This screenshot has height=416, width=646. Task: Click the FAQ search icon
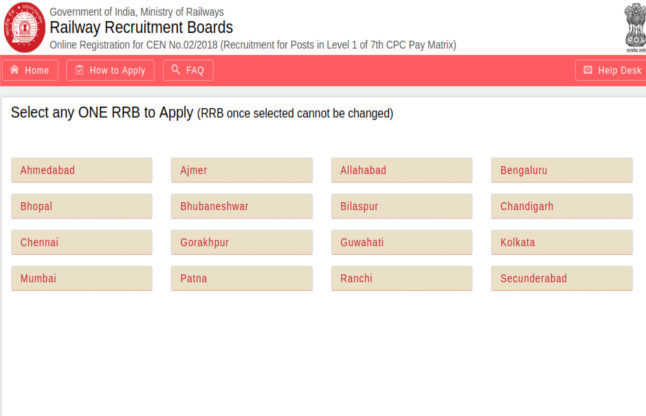tap(176, 70)
